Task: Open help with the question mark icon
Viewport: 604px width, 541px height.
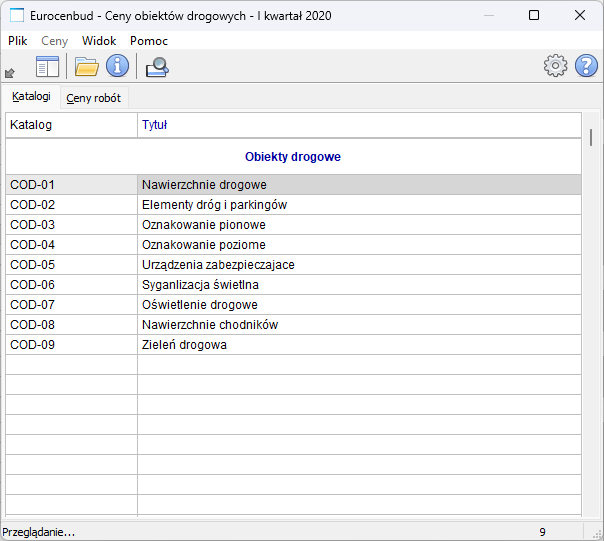Action: coord(586,67)
